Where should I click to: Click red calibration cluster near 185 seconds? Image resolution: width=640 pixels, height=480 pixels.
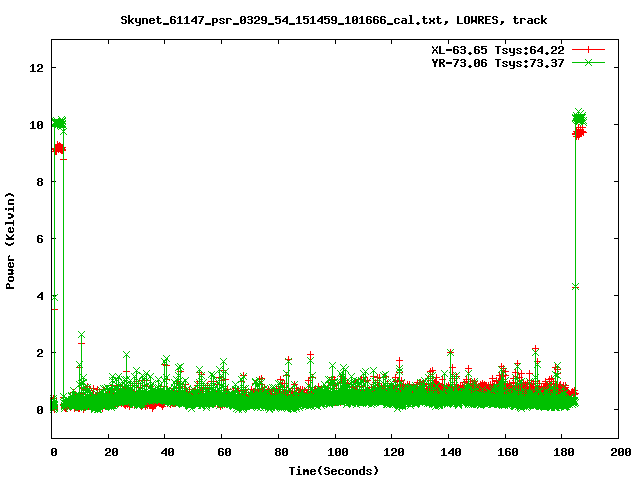point(578,132)
